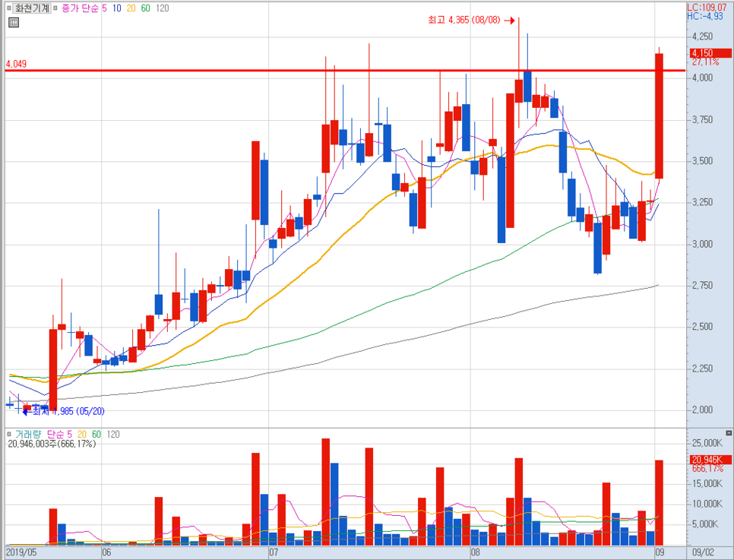Viewport: 734px width, 560px height.
Task: Click the 3,500 price axis label
Action: [702, 160]
